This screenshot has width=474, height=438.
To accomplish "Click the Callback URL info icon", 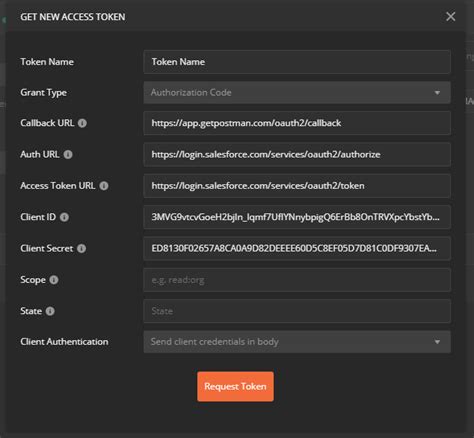I will pos(82,123).
